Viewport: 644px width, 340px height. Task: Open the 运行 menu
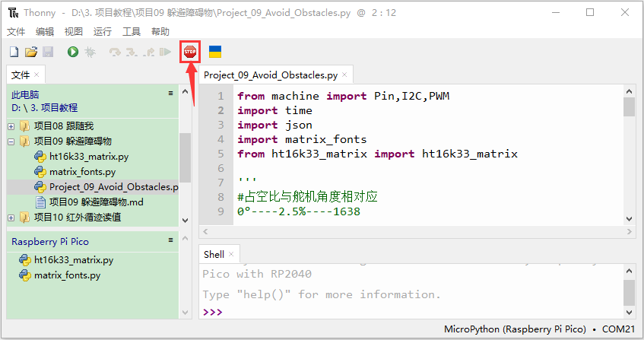click(103, 32)
